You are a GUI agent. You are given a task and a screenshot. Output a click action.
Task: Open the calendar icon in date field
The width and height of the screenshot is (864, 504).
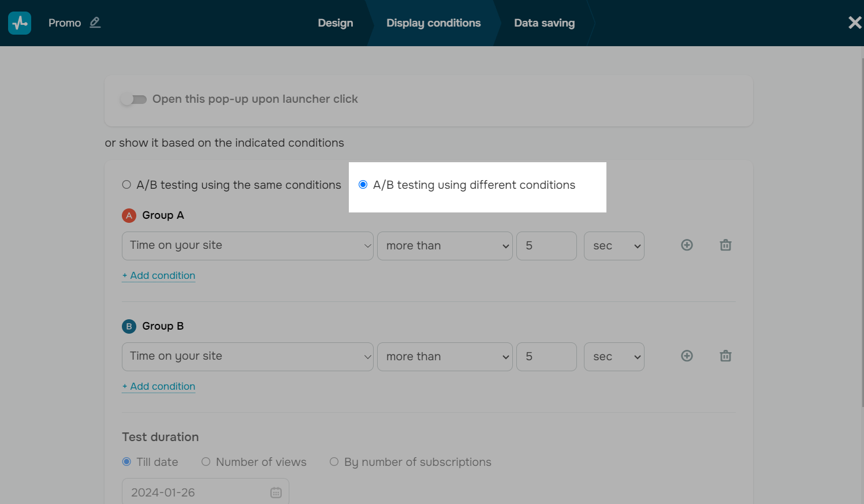pos(276,492)
